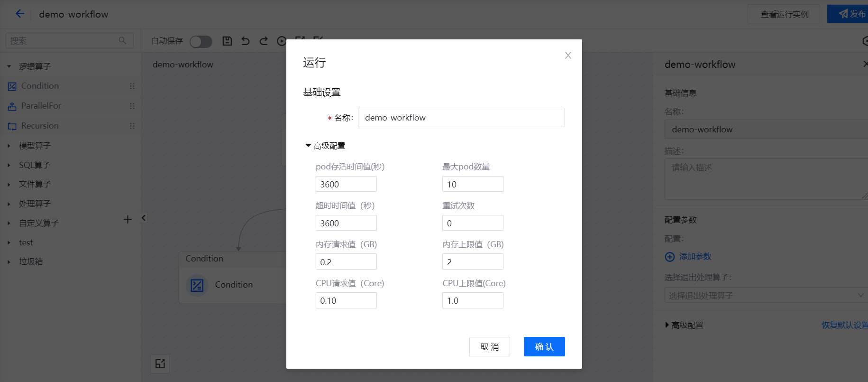Click the 重试次数 input field

473,223
